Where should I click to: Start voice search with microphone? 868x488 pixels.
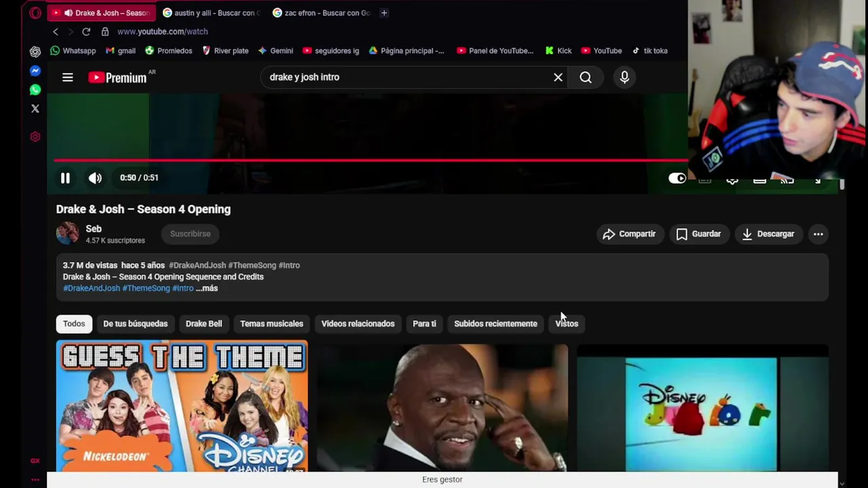(625, 77)
